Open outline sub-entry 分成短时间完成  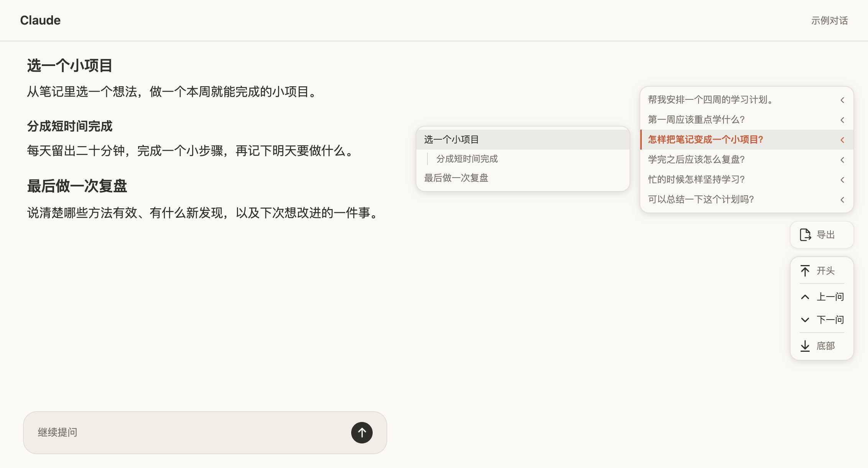(523, 159)
